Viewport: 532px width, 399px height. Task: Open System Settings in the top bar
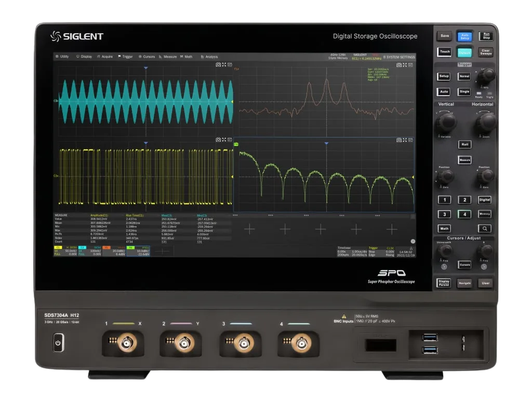[399, 57]
